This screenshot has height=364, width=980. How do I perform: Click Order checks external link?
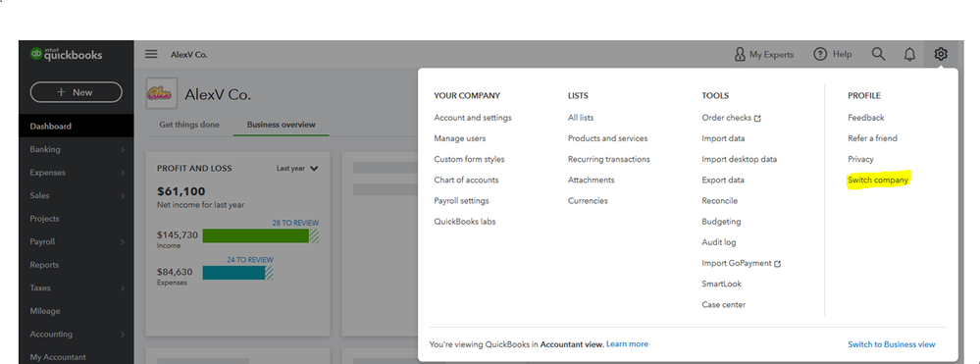pyautogui.click(x=731, y=118)
